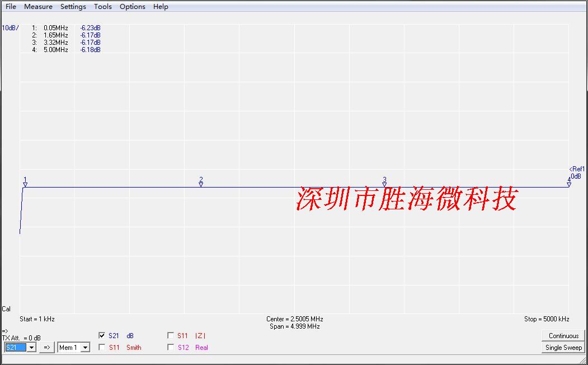Click the Stop = 5000 kHz label
The height and width of the screenshot is (365, 588).
click(x=547, y=319)
